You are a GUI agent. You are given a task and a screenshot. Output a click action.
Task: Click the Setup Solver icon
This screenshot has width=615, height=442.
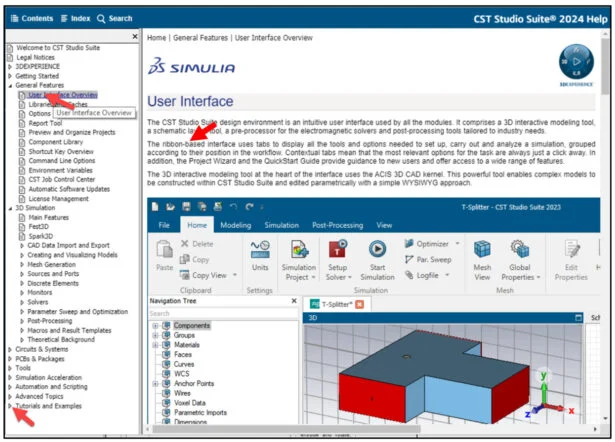tap(337, 248)
